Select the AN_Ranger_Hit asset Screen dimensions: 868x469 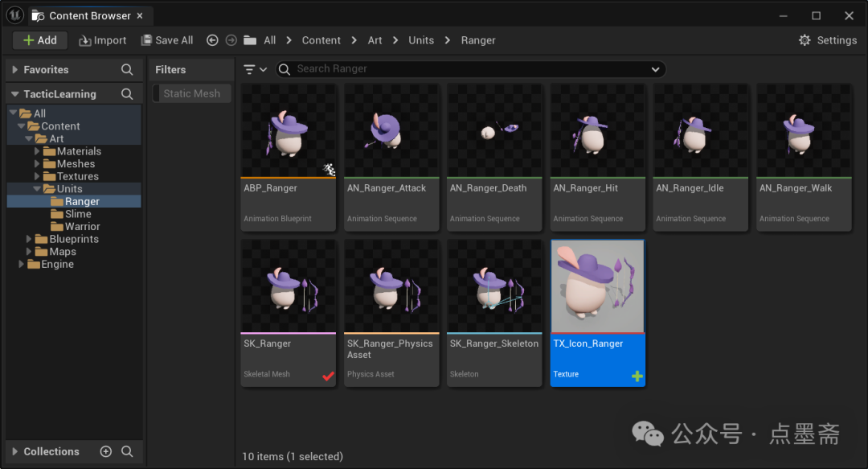click(x=598, y=158)
